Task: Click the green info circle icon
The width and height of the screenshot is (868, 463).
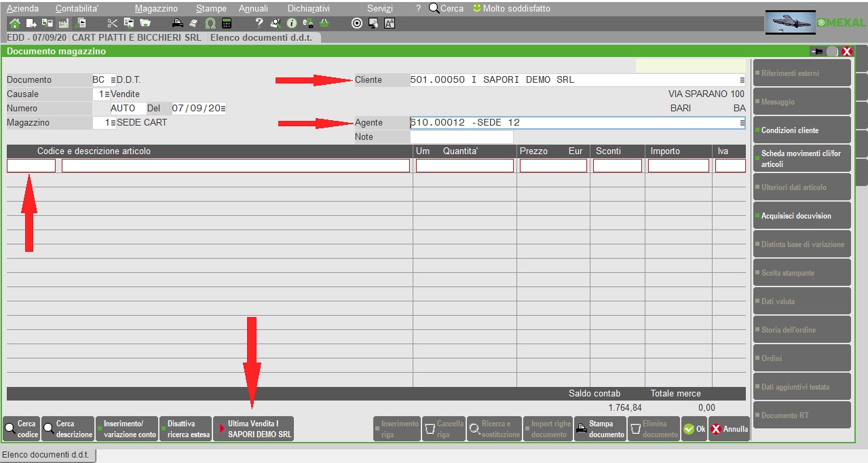Action: [x=292, y=23]
